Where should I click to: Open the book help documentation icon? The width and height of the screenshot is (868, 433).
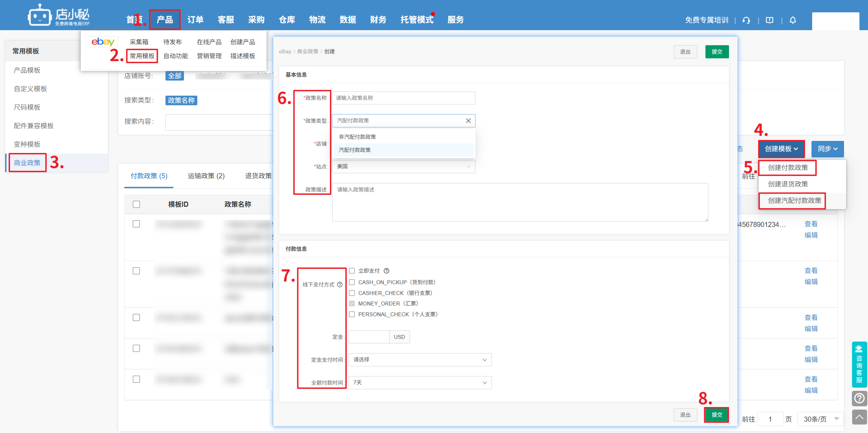pyautogui.click(x=770, y=20)
